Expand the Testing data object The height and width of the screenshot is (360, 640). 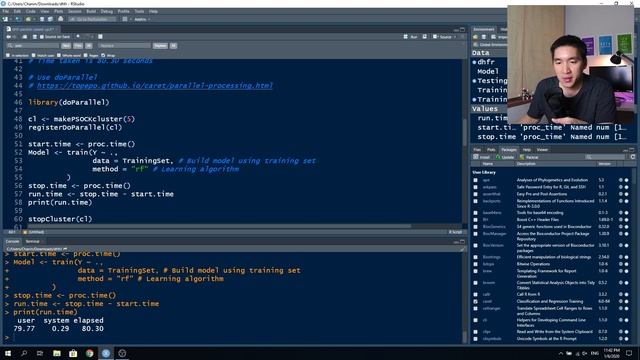pyautogui.click(x=474, y=81)
